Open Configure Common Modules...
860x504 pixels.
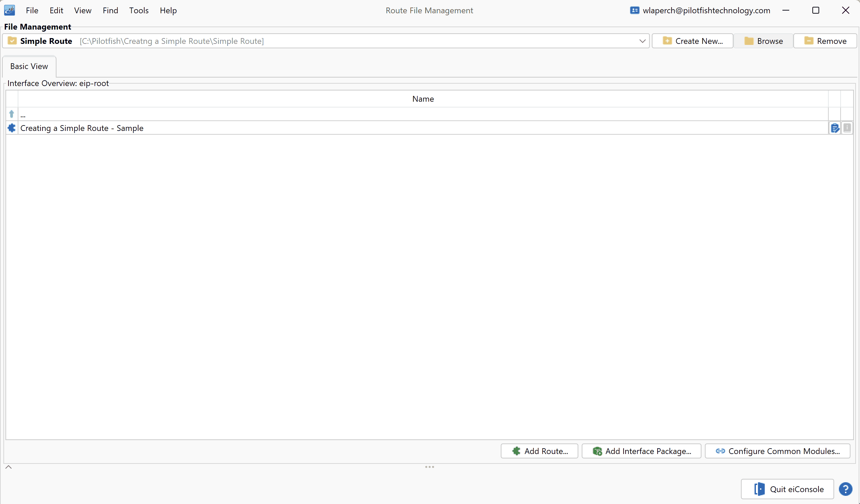[x=777, y=451]
